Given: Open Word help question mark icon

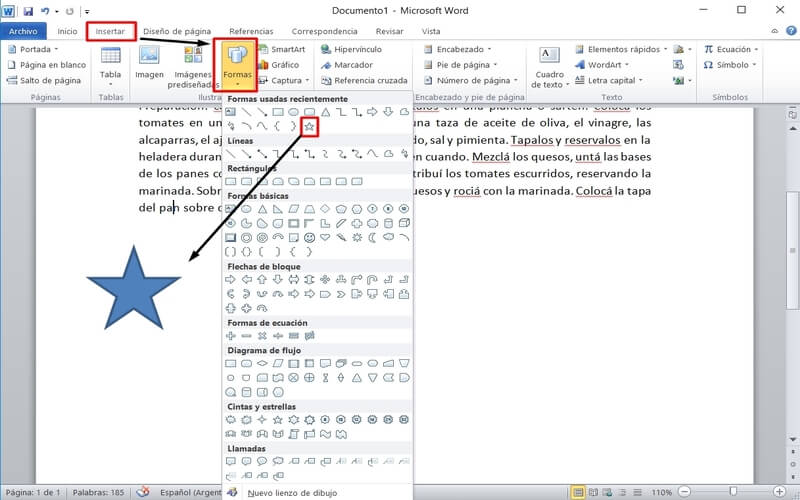Looking at the screenshot, I should point(791,31).
